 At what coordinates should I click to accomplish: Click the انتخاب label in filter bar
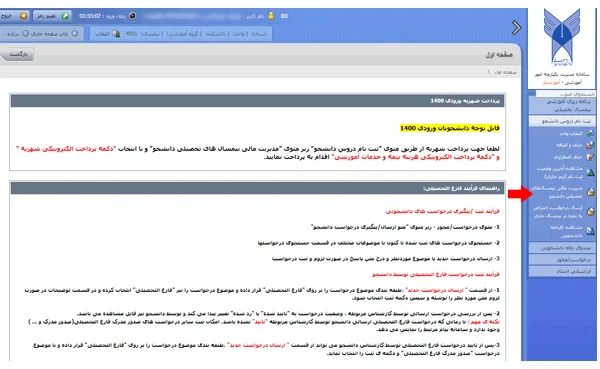pos(102,34)
